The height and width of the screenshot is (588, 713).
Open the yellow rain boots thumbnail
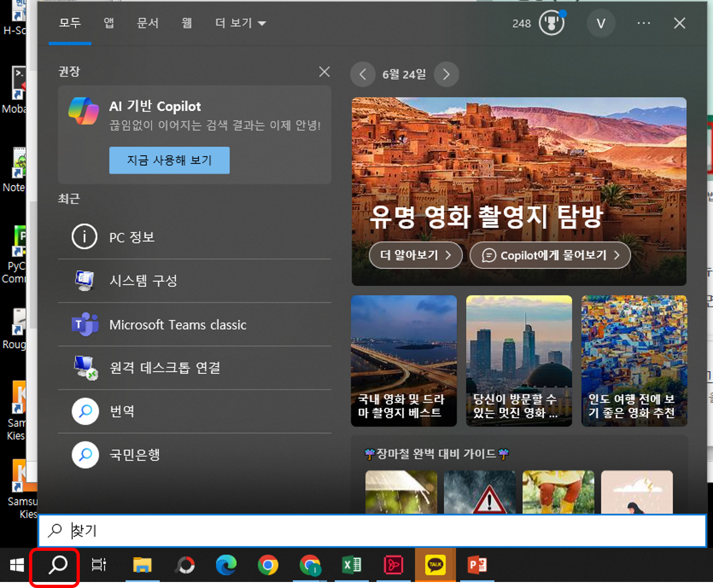click(558, 492)
